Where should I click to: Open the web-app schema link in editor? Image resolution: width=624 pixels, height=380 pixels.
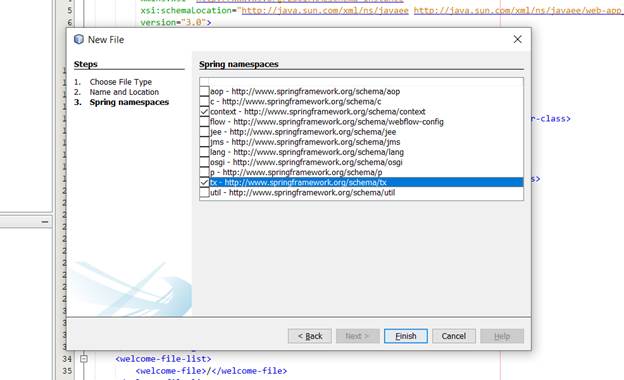tap(518, 10)
